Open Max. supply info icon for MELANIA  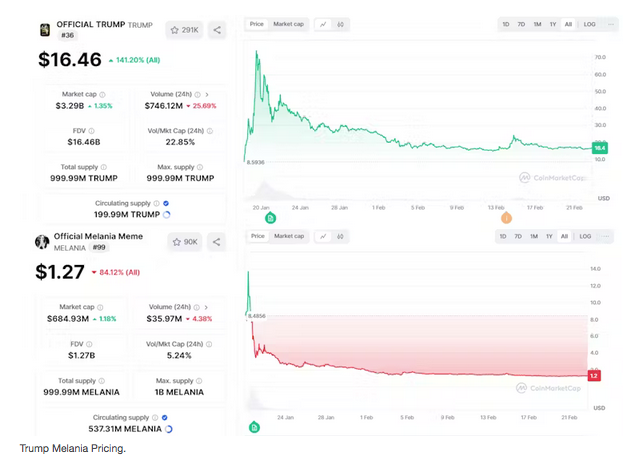(199, 381)
